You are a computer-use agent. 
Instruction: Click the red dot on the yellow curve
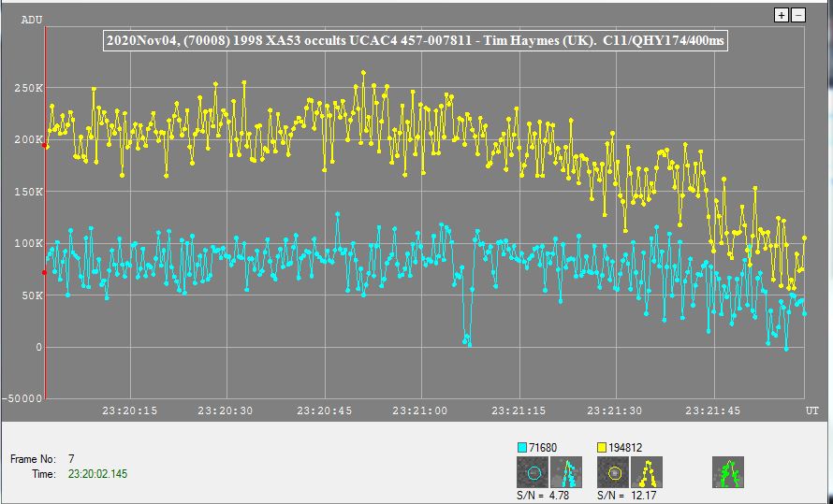click(x=45, y=146)
